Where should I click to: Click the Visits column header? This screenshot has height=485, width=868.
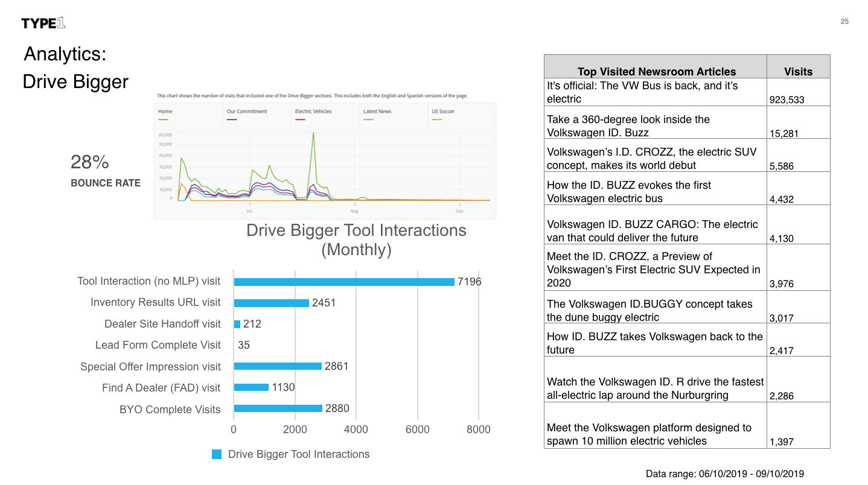(x=798, y=71)
